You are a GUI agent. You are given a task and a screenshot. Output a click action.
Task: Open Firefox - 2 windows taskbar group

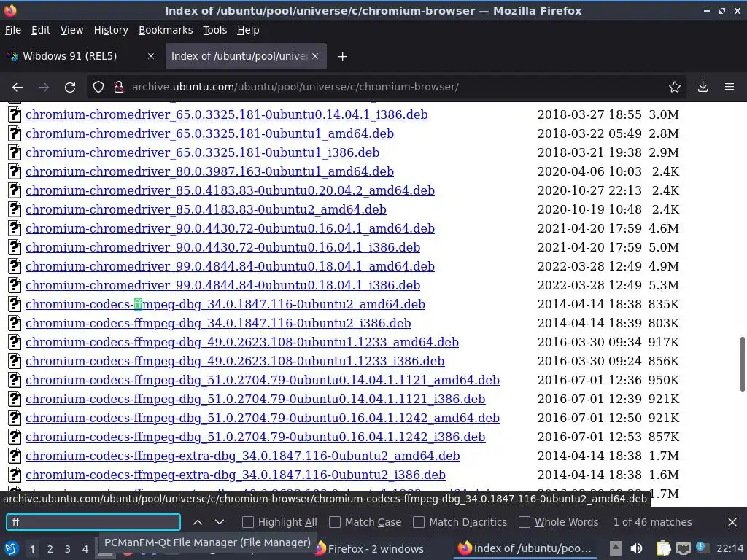[370, 549]
